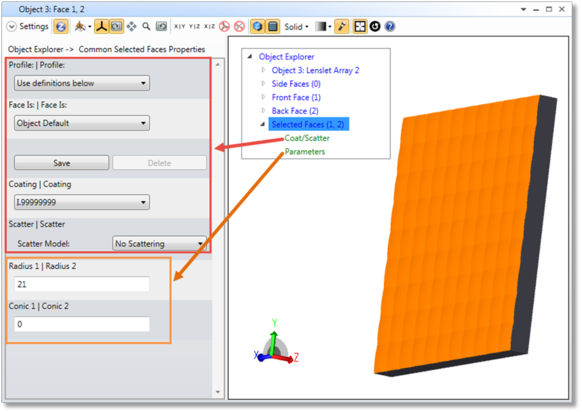
Task: Click the properties panel scroll up arrow
Action: point(218,65)
